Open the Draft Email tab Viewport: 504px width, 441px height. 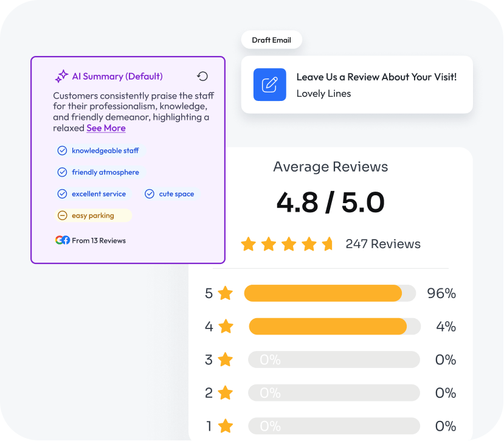coord(271,40)
